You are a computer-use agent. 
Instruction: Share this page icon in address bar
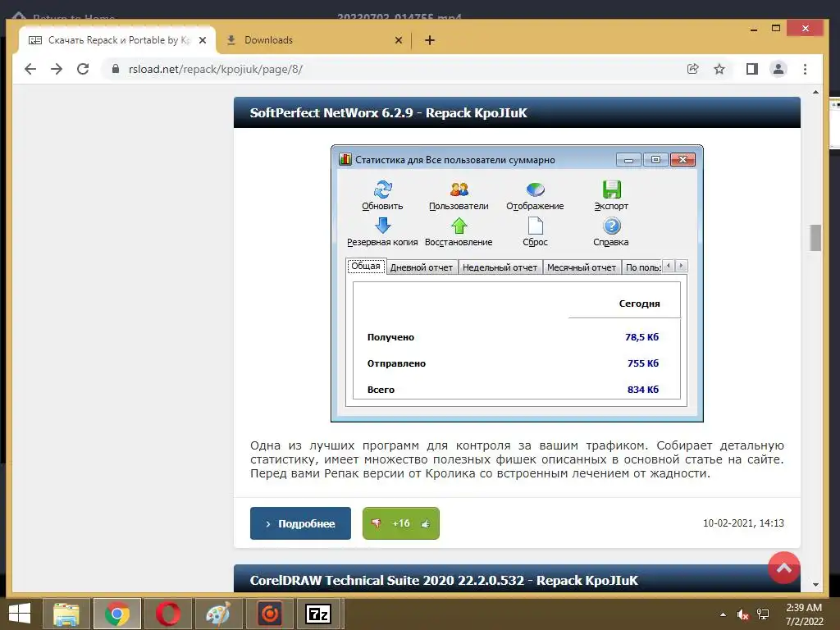(692, 69)
